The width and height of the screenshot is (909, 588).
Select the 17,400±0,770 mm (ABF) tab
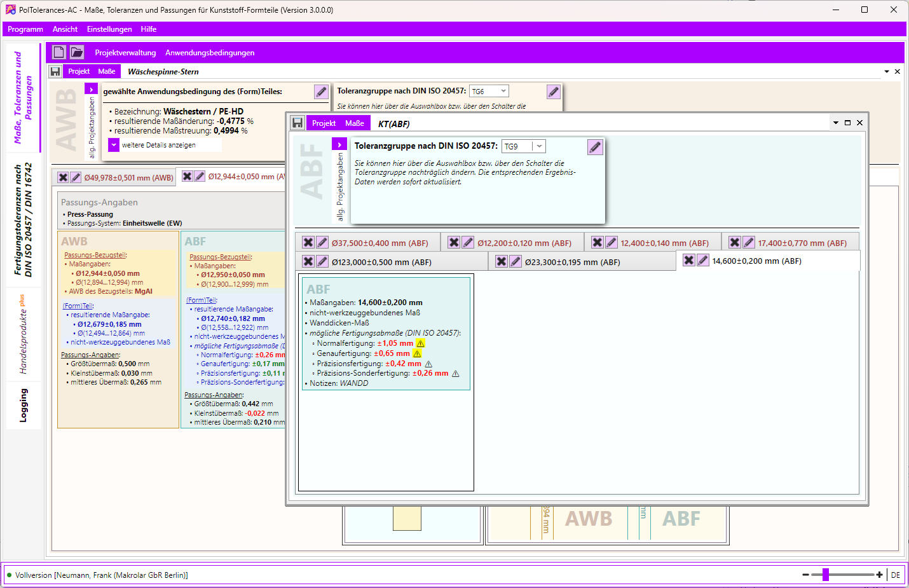tap(802, 243)
